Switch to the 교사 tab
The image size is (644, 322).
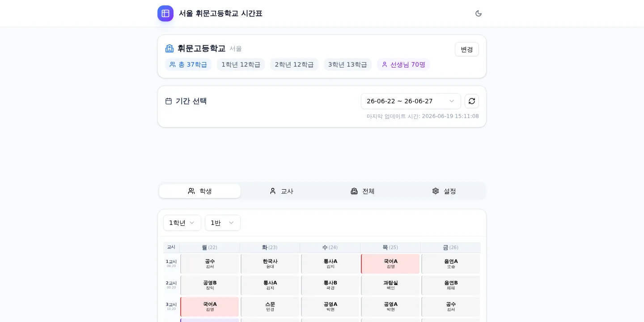click(x=281, y=191)
